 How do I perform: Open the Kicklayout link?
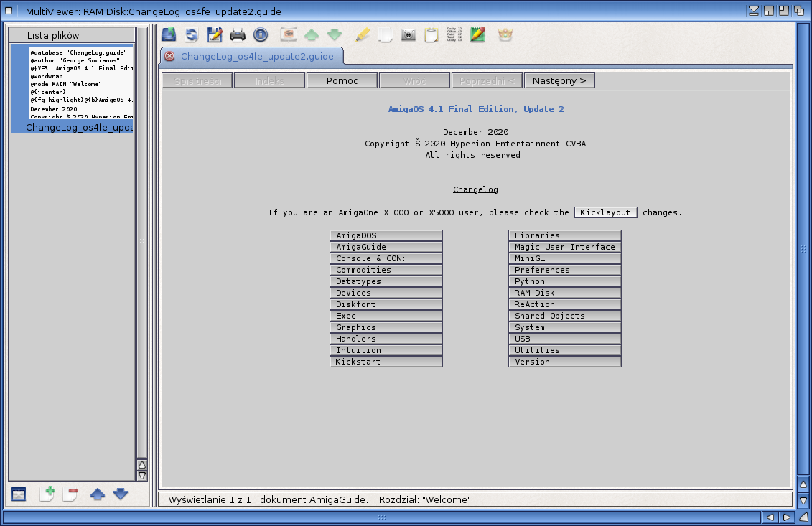tap(605, 212)
